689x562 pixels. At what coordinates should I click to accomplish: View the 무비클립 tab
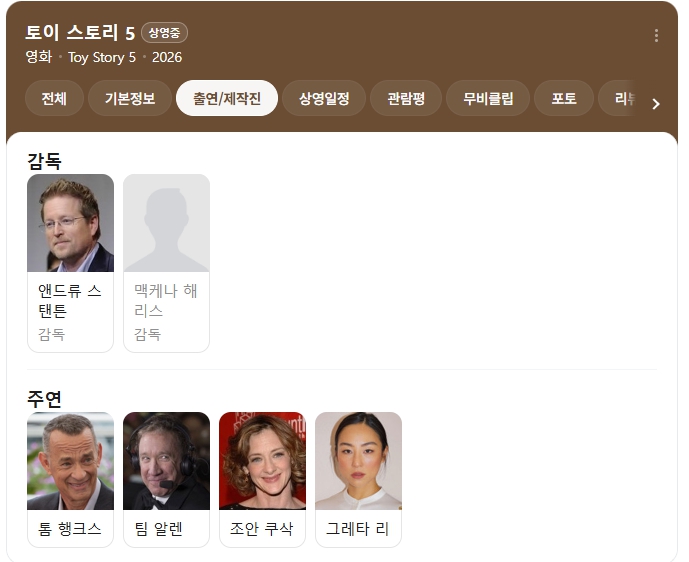[x=488, y=98]
